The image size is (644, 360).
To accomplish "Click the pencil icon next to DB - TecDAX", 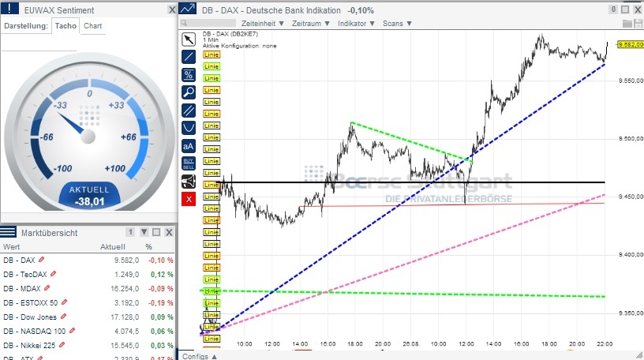I will tap(53, 274).
